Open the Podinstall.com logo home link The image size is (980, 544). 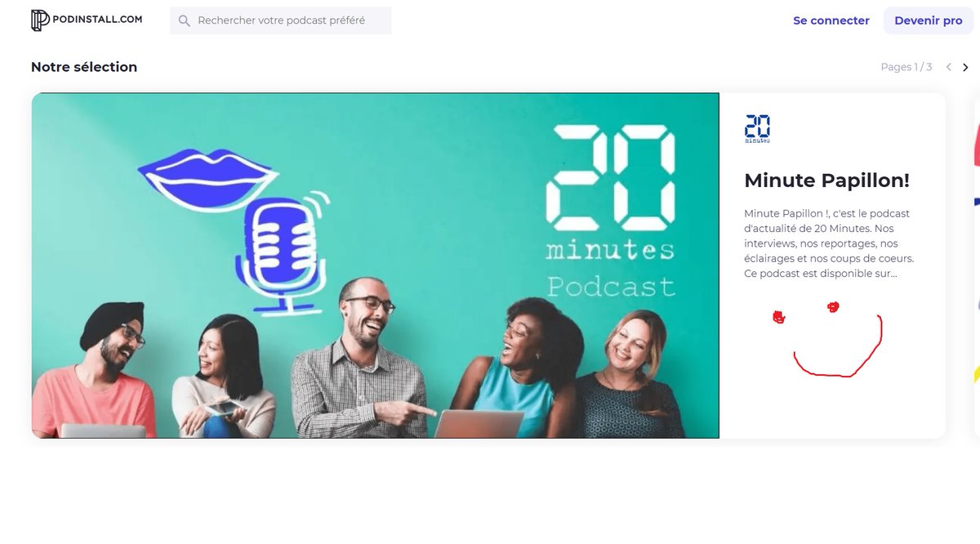tap(87, 20)
